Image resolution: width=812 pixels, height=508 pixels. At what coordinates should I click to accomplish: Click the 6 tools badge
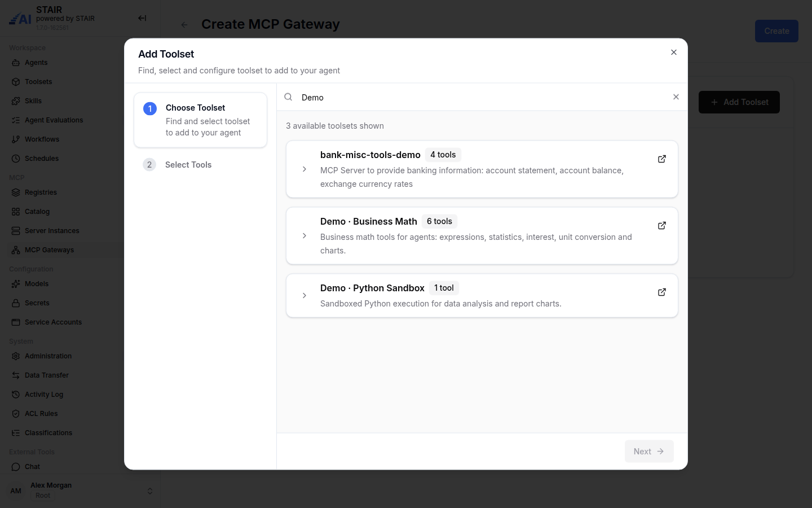click(439, 221)
